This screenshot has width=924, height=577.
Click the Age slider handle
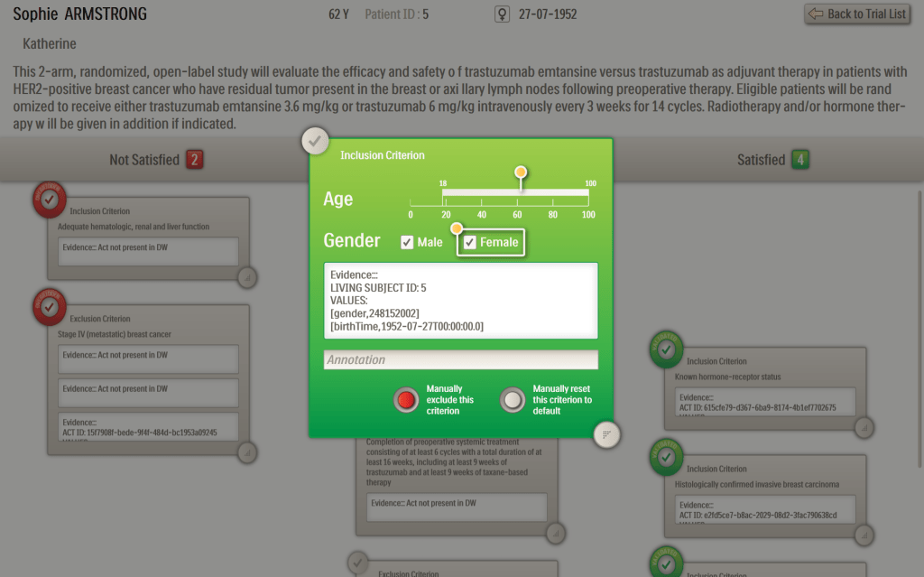coord(520,172)
